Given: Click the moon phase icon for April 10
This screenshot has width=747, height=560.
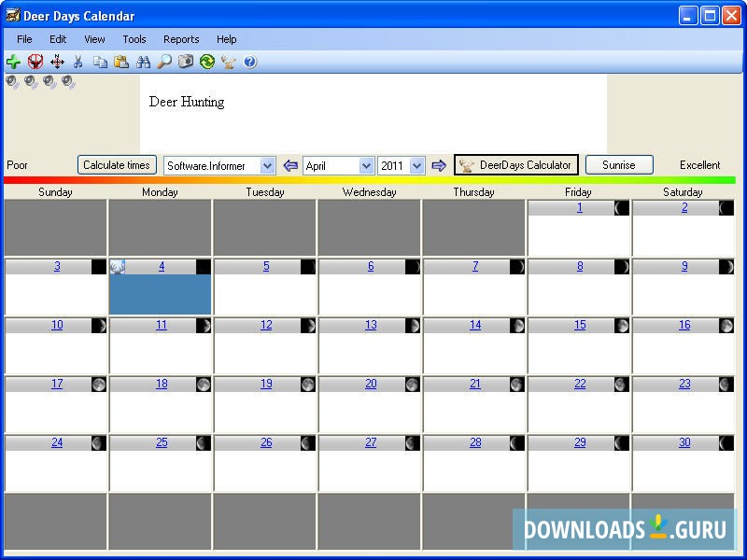Looking at the screenshot, I should click(99, 326).
